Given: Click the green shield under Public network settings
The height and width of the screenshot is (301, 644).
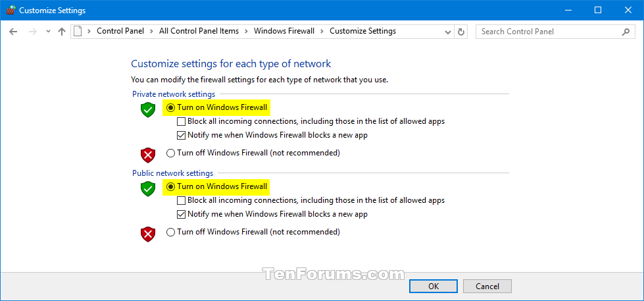Looking at the screenshot, I should click(x=148, y=189).
